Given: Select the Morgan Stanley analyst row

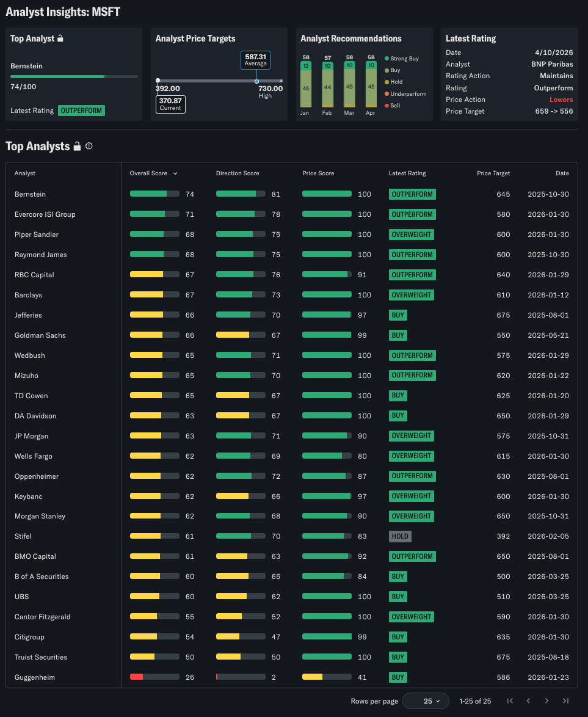Looking at the screenshot, I should pyautogui.click(x=292, y=516).
